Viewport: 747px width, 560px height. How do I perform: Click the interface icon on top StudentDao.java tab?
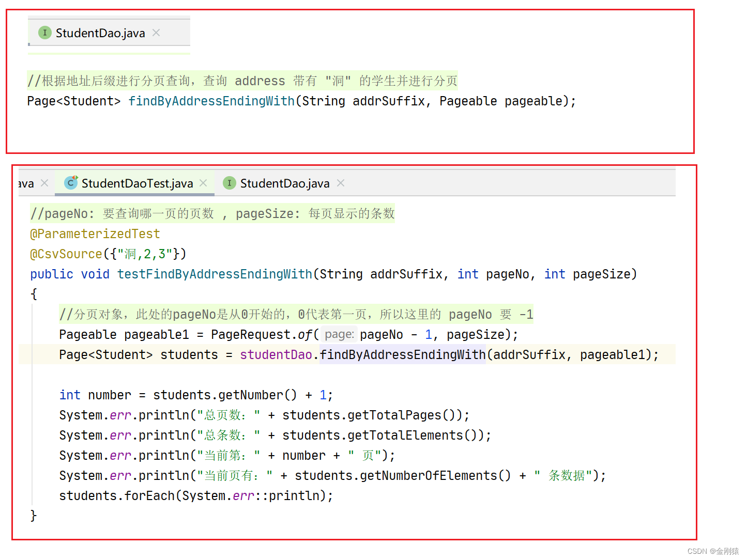pos(45,33)
